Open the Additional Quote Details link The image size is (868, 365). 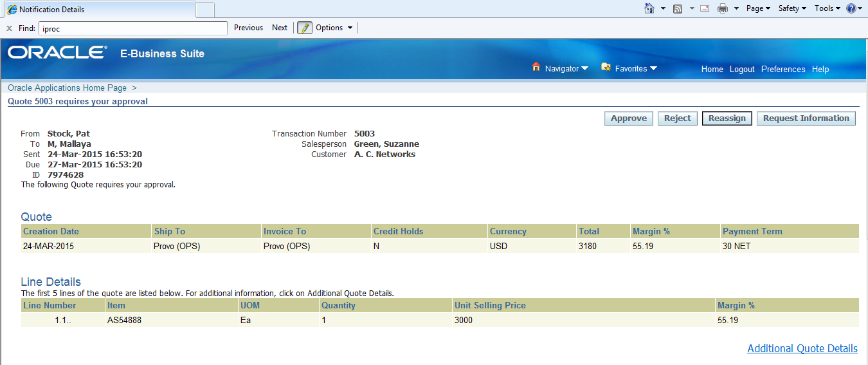pyautogui.click(x=802, y=348)
